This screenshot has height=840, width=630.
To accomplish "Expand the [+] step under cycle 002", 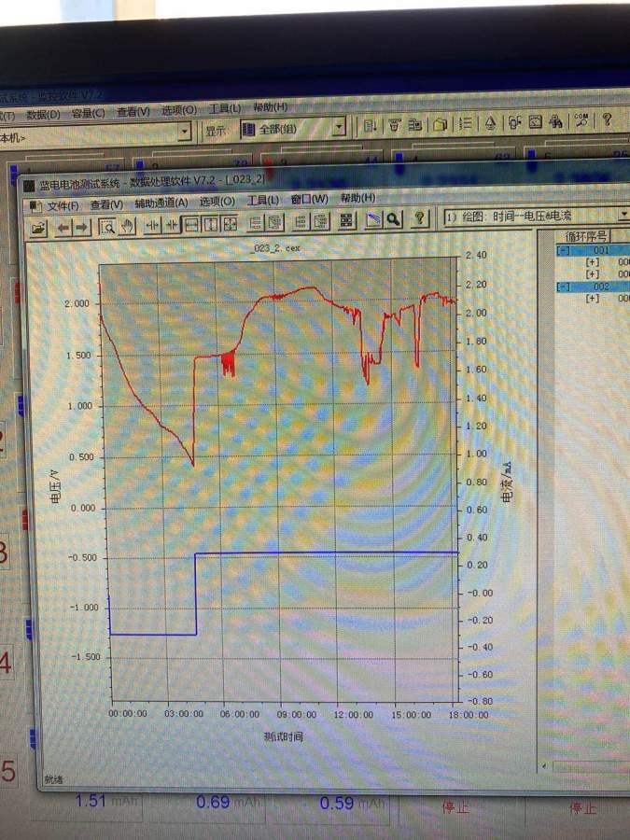I will pos(592,299).
